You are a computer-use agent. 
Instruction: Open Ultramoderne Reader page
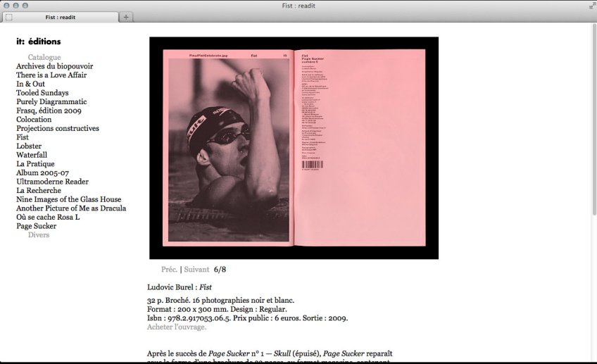52,182
